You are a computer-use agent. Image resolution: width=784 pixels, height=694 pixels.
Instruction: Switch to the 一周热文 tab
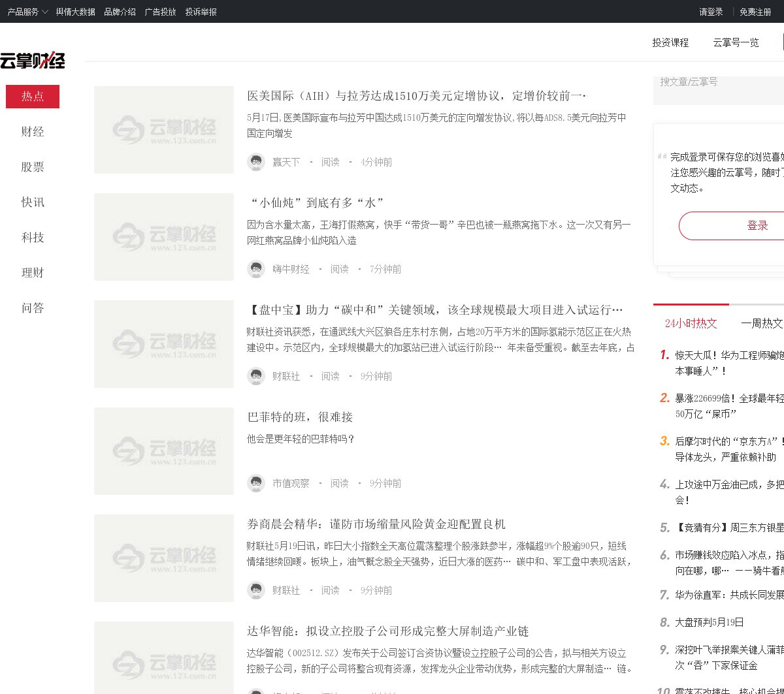coord(761,323)
